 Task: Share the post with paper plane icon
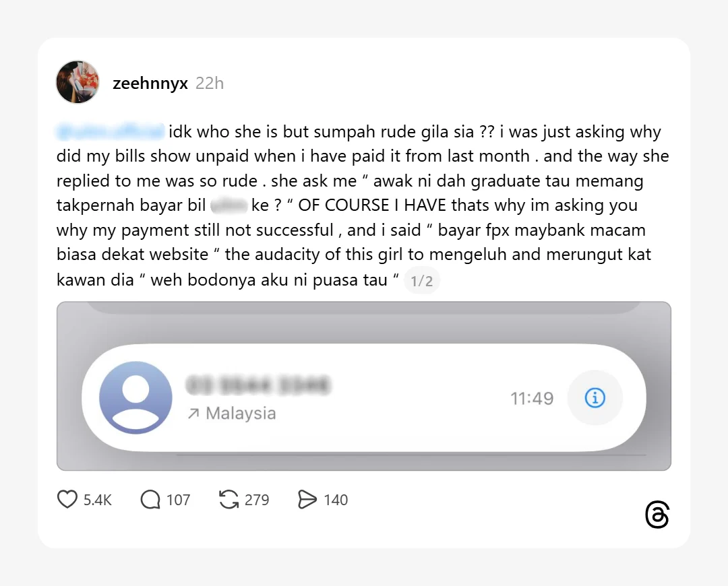pyautogui.click(x=307, y=500)
